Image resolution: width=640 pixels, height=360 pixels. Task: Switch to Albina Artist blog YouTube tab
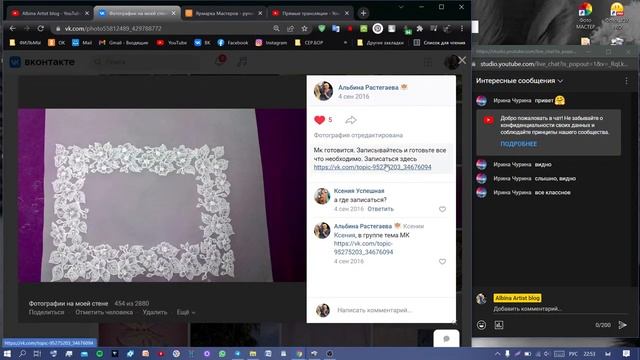pos(50,13)
